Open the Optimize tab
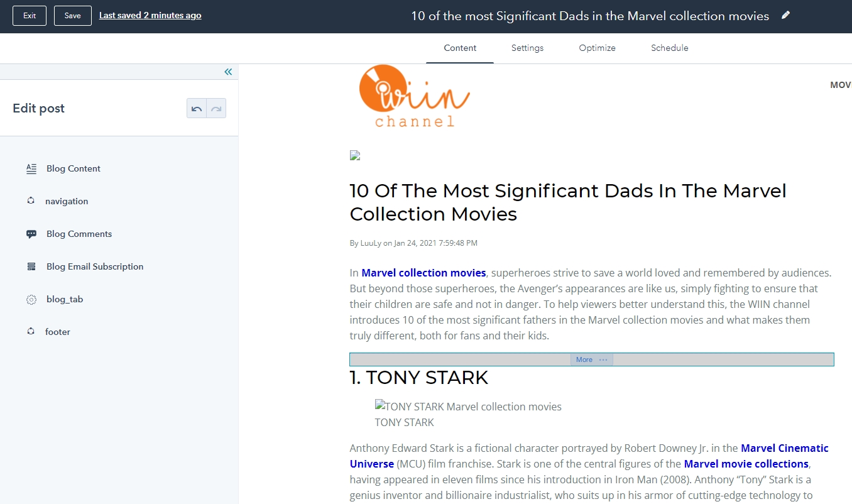 point(597,48)
